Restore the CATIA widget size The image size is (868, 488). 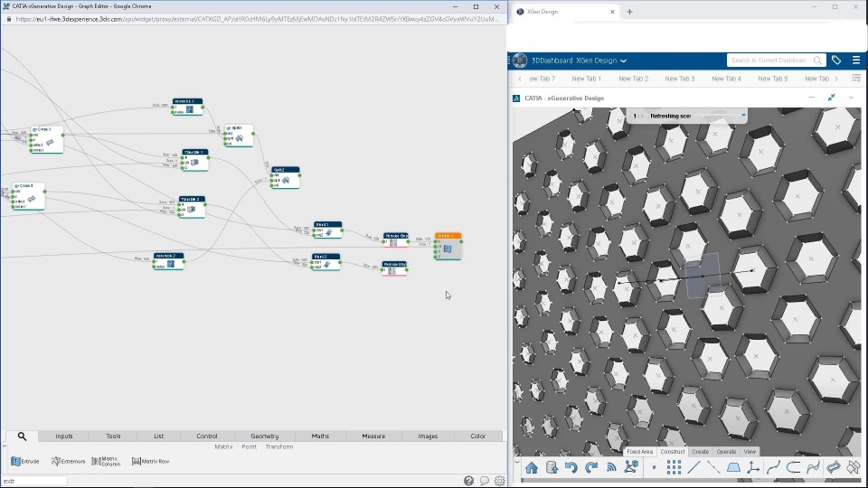tap(831, 98)
